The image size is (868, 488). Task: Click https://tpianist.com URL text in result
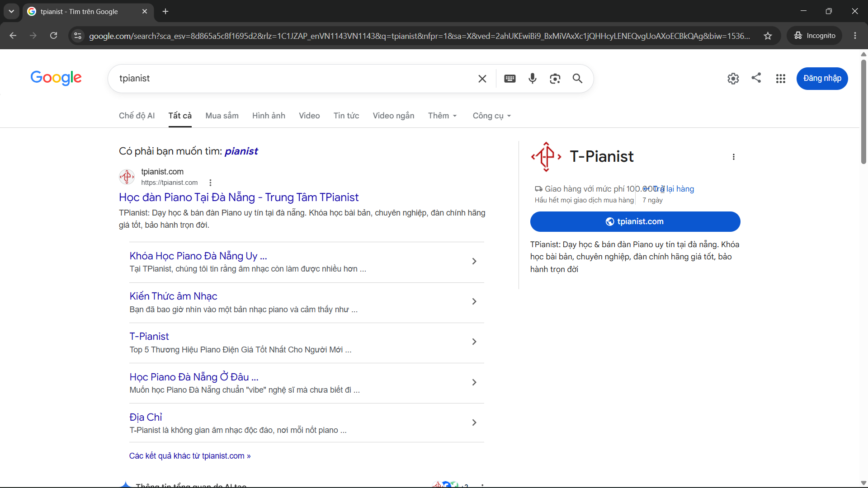[x=170, y=183]
